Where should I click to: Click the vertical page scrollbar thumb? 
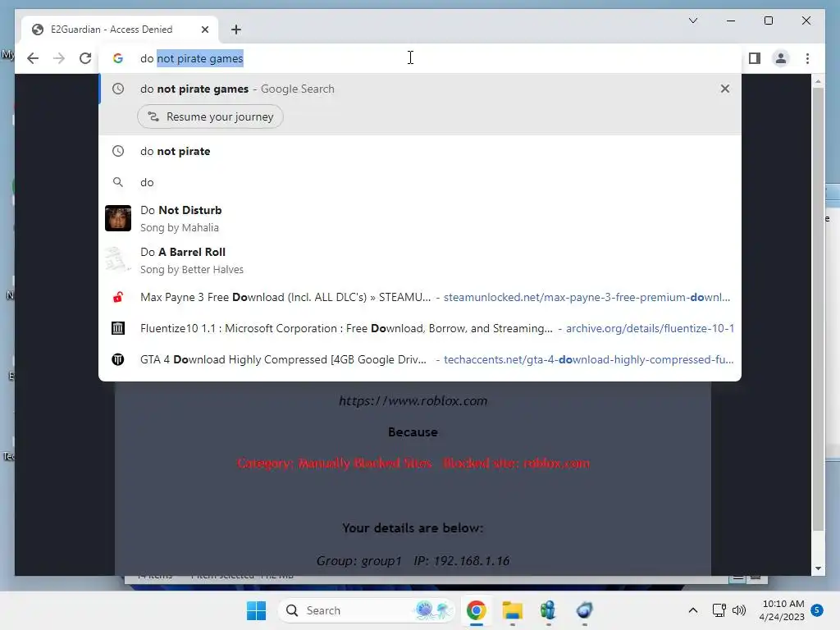click(x=818, y=309)
